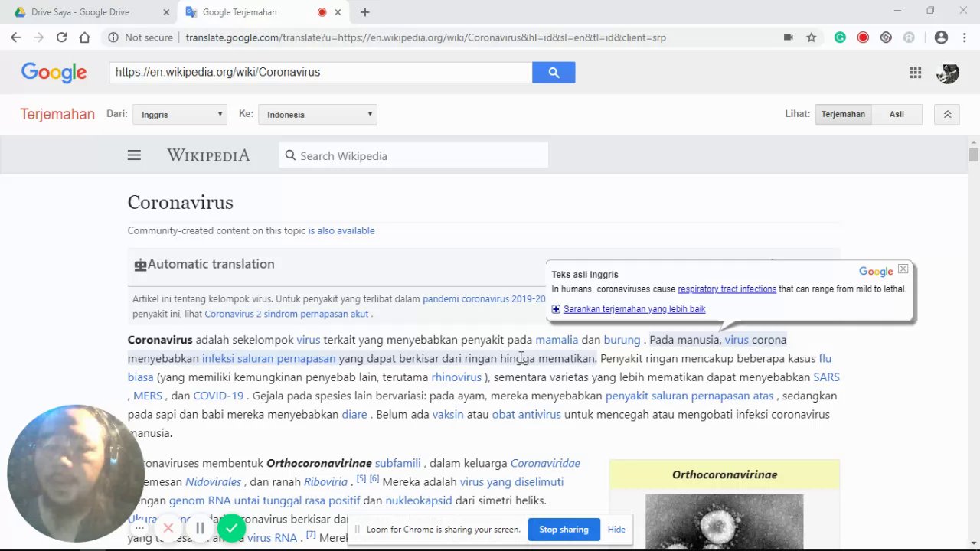This screenshot has width=980, height=551.
Task: Click the blue search button in Translate
Action: [x=554, y=72]
